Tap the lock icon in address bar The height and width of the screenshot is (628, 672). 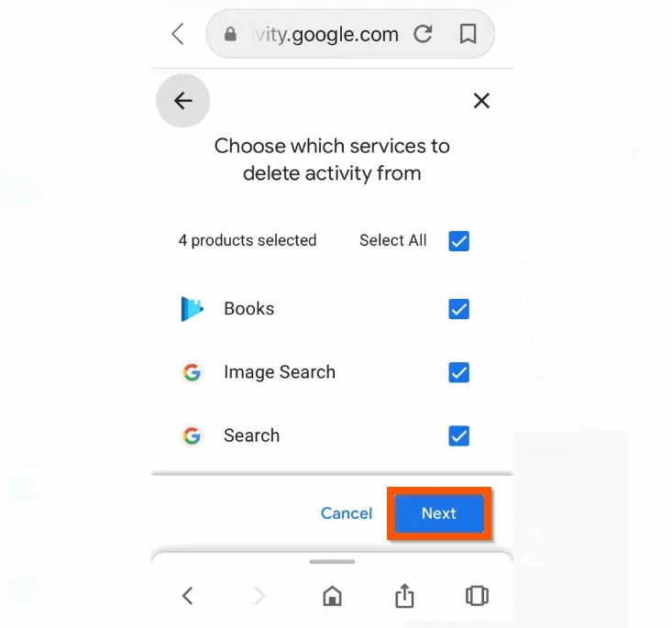(x=230, y=34)
